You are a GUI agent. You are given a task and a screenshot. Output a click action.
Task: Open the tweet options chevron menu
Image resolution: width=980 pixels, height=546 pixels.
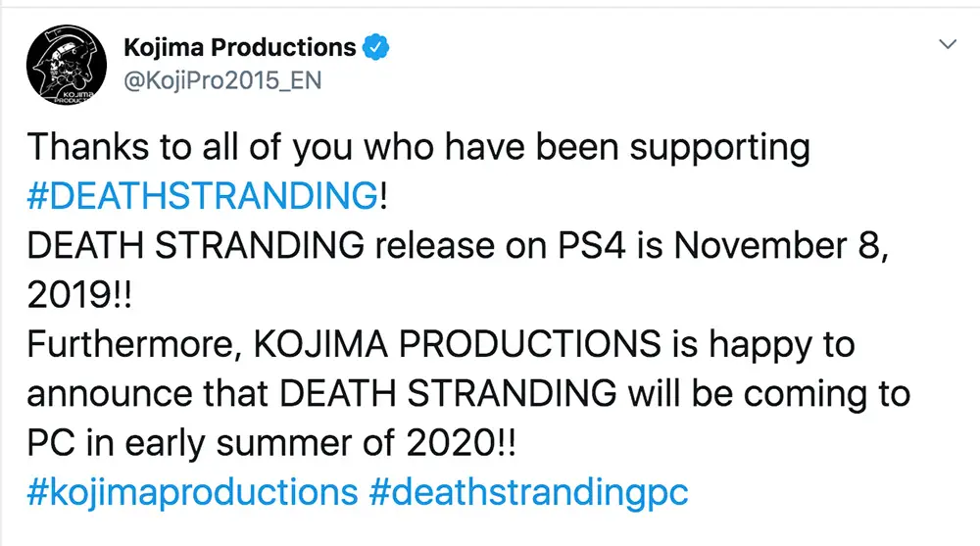pos(948,45)
